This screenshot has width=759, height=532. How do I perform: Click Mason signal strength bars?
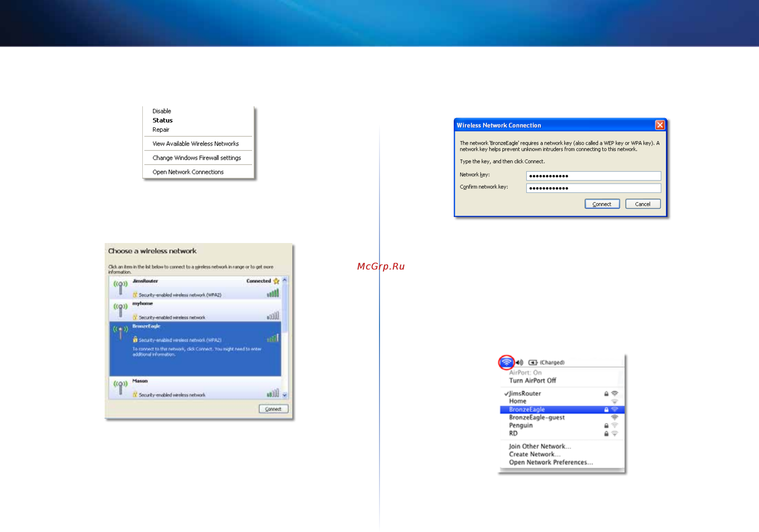273,393
